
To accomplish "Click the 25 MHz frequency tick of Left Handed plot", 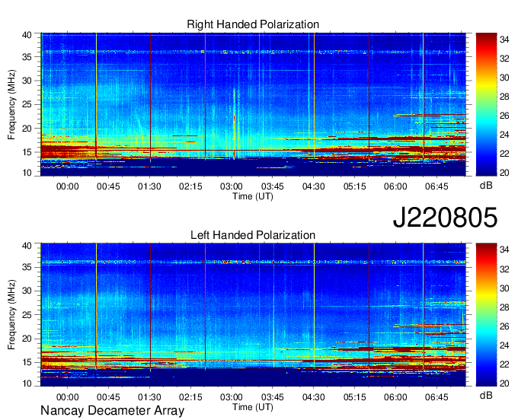I will pyautogui.click(x=27, y=315).
